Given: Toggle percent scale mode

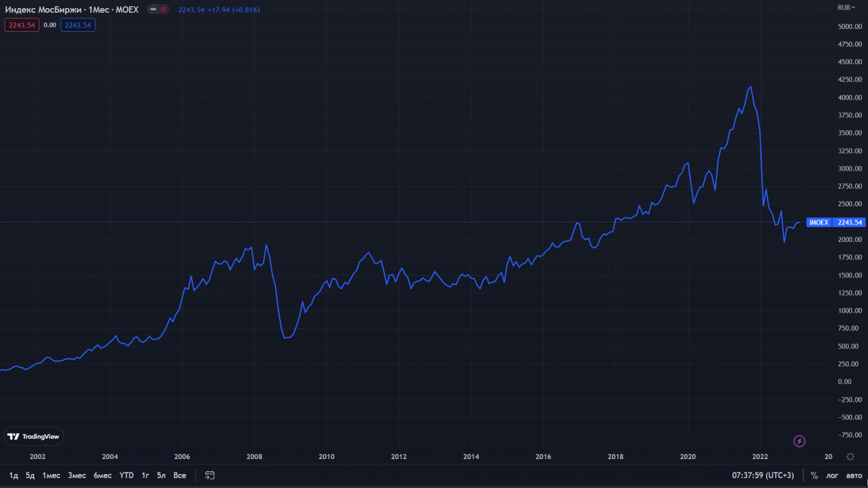Looking at the screenshot, I should (814, 475).
